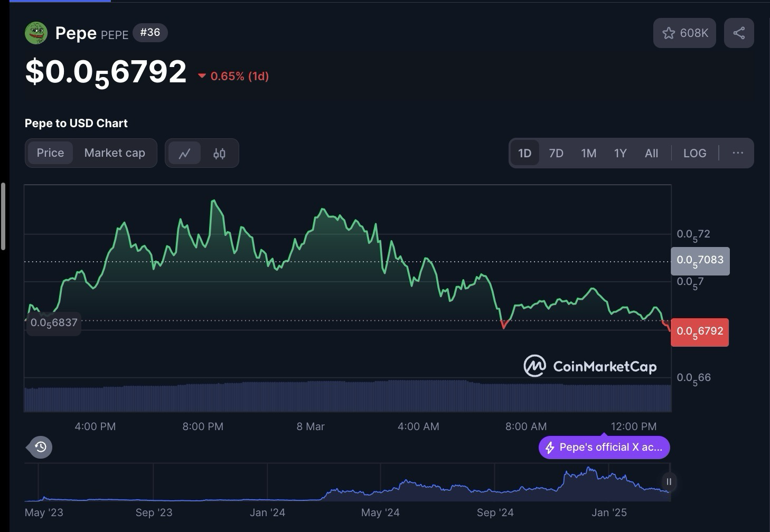The image size is (770, 532).
Task: Click the 0.0₅6837 opening price label
Action: (x=54, y=322)
